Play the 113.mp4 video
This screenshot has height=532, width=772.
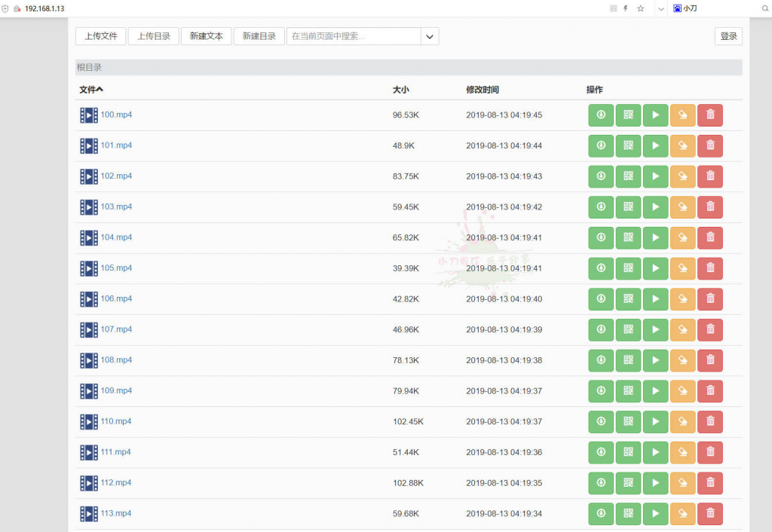tap(655, 514)
